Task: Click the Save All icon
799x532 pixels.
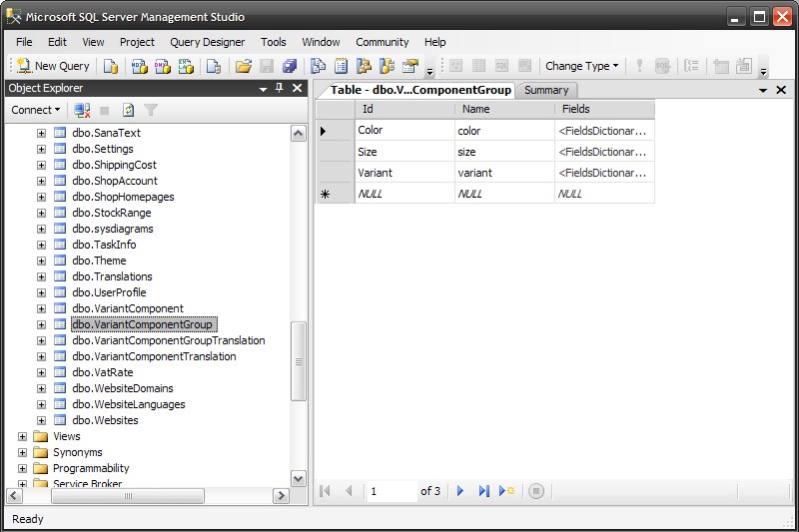Action: coord(290,66)
